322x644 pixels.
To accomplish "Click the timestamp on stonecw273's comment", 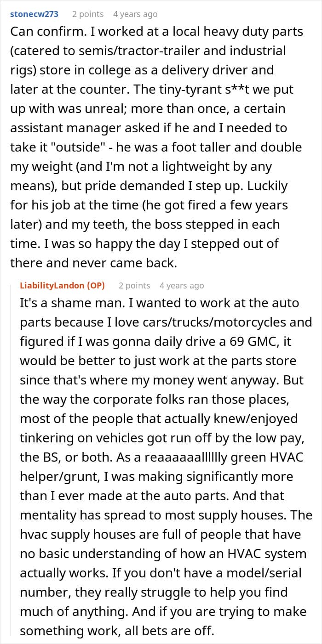I will point(135,14).
